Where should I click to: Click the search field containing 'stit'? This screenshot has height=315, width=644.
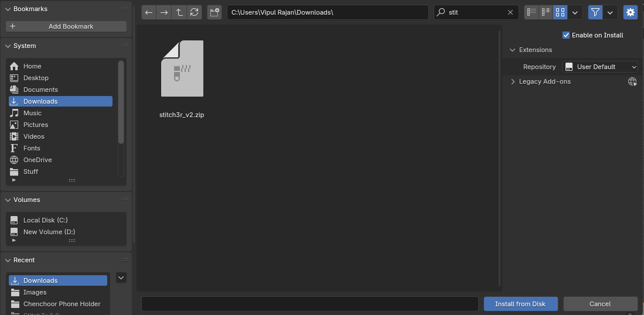[475, 12]
